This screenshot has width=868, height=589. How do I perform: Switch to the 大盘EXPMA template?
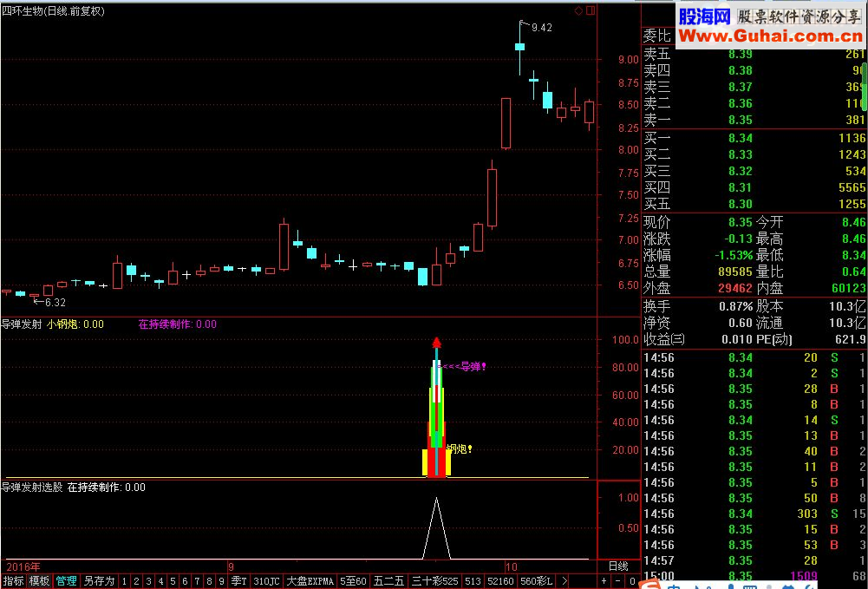(310, 581)
